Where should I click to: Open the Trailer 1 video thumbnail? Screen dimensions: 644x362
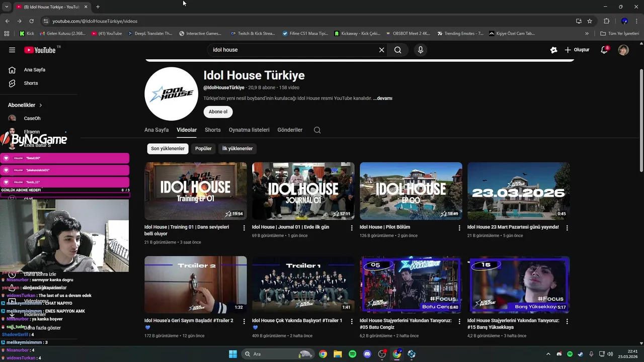point(303,285)
